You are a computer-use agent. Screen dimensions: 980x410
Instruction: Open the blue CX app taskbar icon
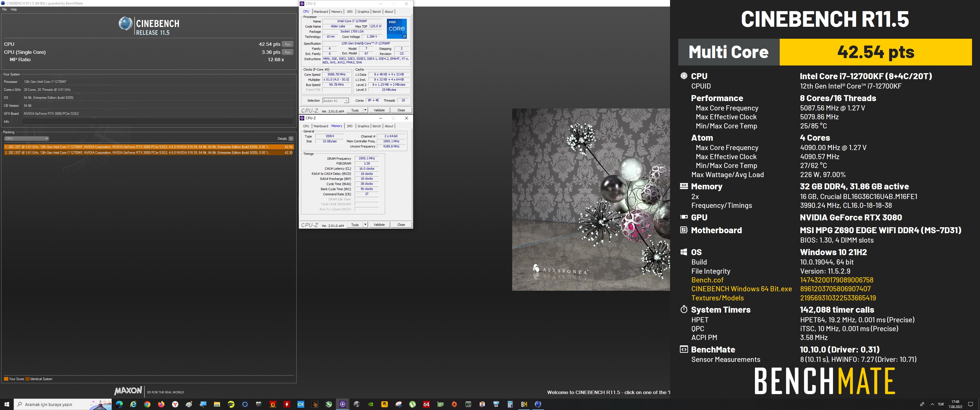pyautogui.click(x=301, y=404)
